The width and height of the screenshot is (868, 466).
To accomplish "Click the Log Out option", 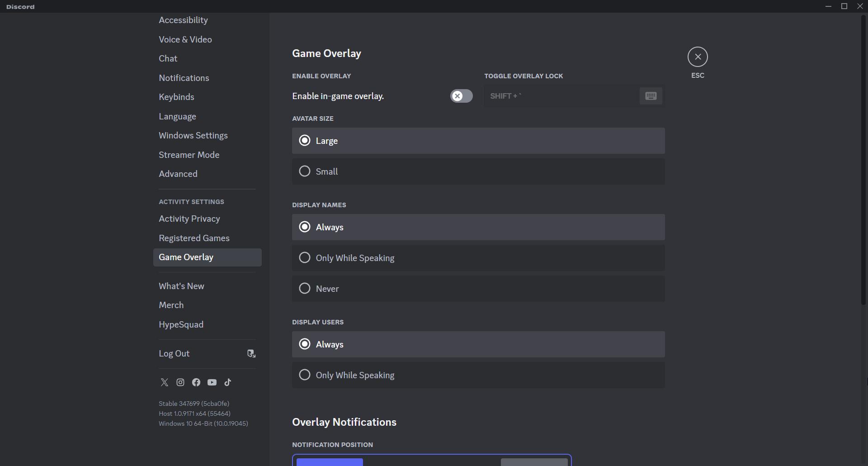I will coord(174,353).
